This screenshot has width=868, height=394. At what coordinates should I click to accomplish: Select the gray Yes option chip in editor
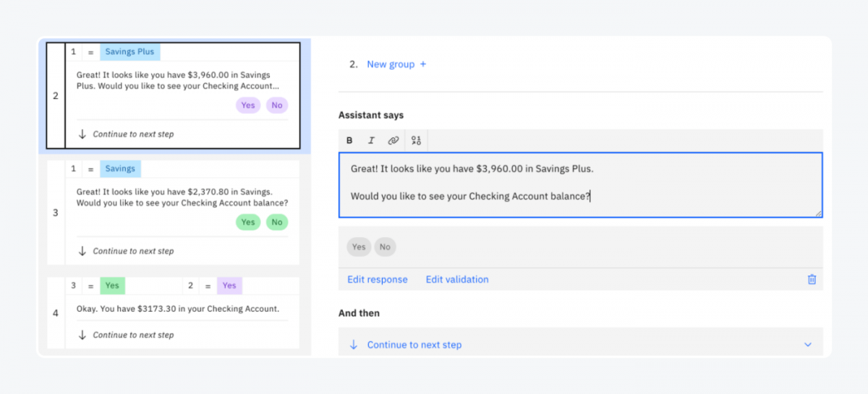[359, 247]
